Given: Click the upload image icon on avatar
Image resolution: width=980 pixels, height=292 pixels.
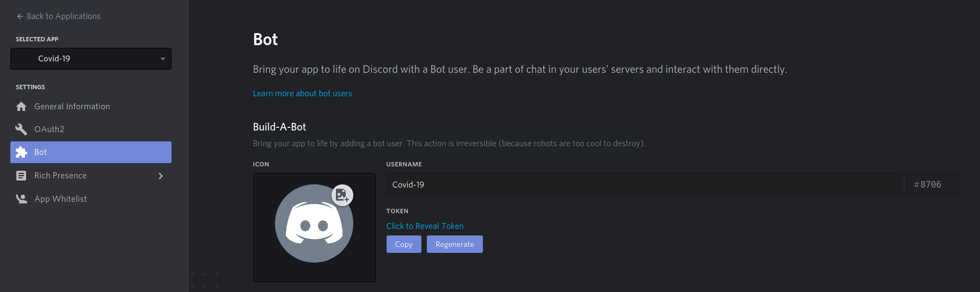Looking at the screenshot, I should coord(342,195).
